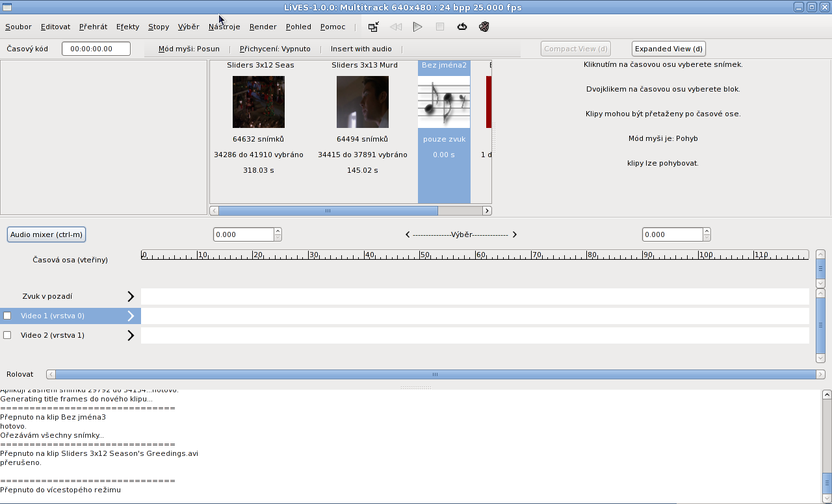Open the Efekty menu
The height and width of the screenshot is (504, 832).
pyautogui.click(x=127, y=27)
